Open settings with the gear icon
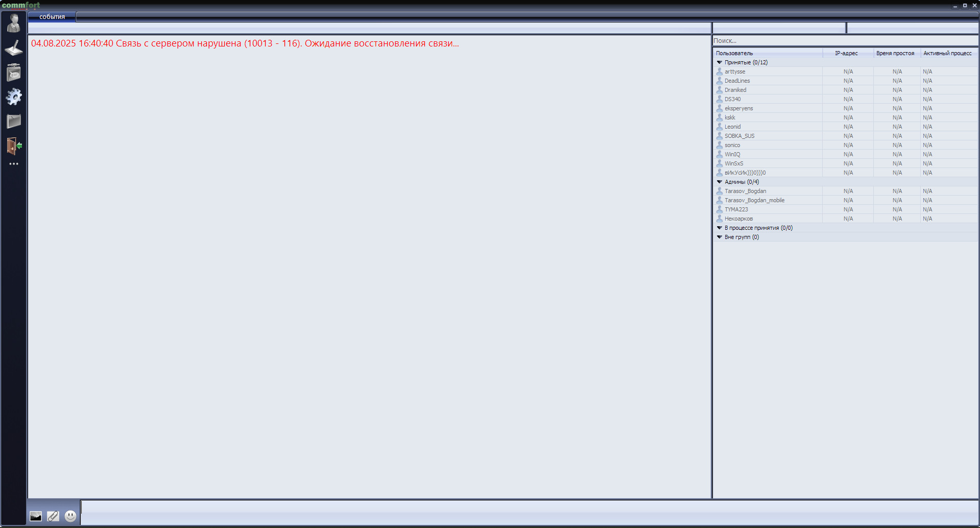This screenshot has width=980, height=528. (14, 97)
